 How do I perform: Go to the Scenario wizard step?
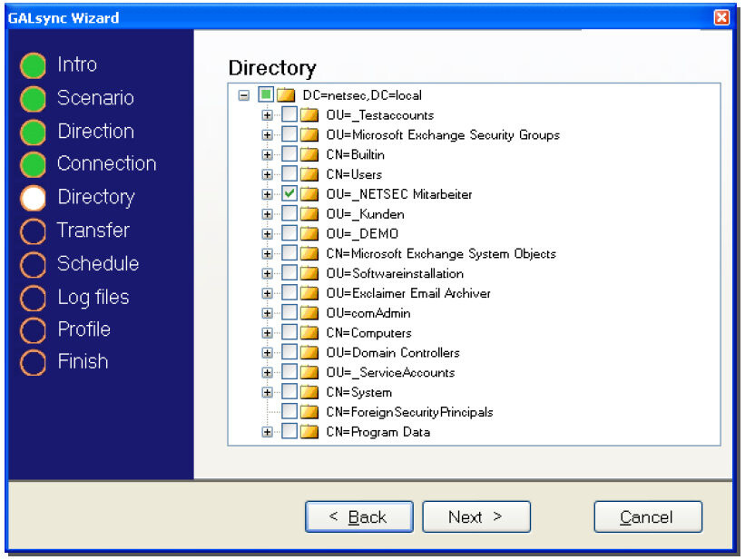[95, 98]
